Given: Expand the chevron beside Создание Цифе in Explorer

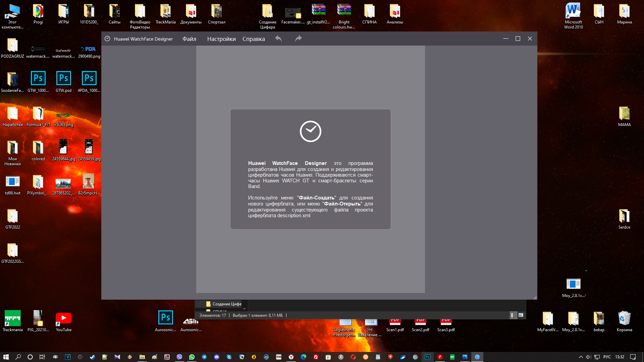Looking at the screenshot, I should 244,308.
